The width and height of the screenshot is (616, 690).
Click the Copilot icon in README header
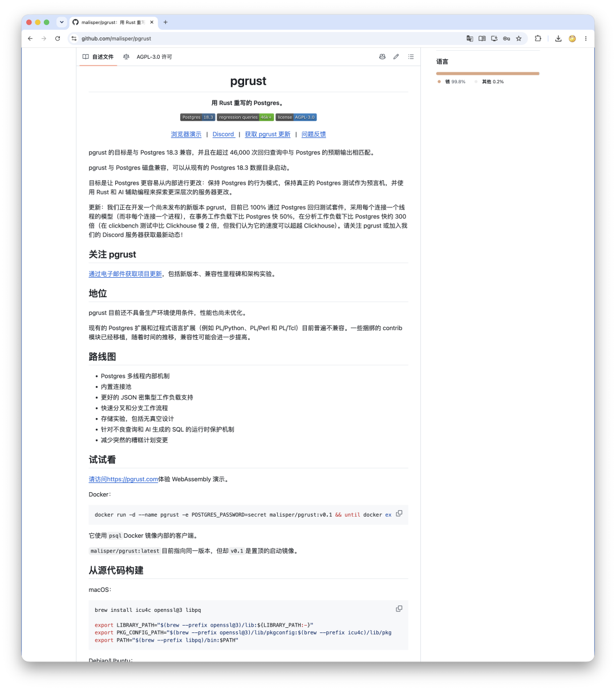click(x=382, y=57)
